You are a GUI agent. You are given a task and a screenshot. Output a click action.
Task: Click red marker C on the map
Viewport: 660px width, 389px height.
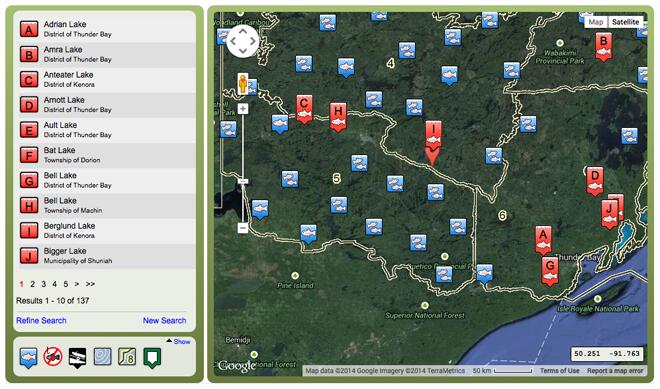(304, 109)
